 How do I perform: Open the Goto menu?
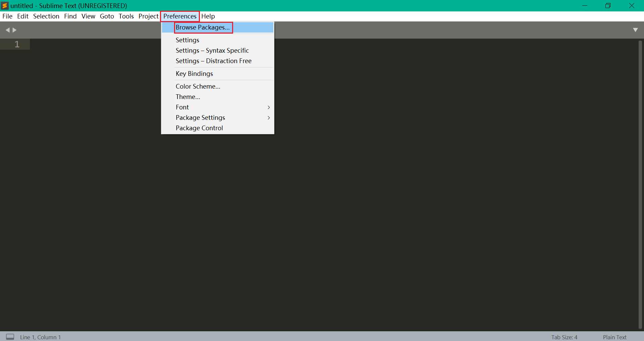[x=107, y=16]
